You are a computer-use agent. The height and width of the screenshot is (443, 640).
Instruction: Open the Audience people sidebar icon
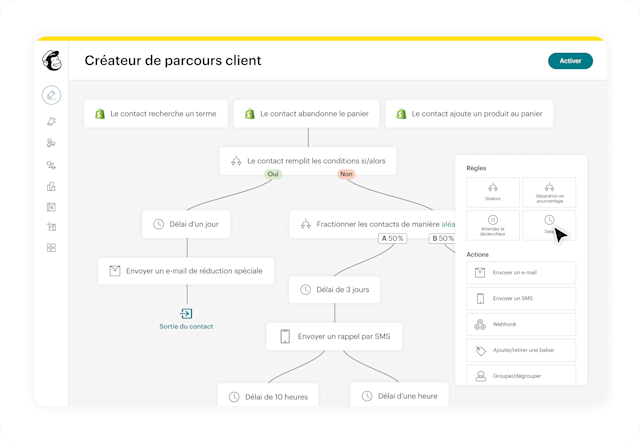(x=51, y=143)
